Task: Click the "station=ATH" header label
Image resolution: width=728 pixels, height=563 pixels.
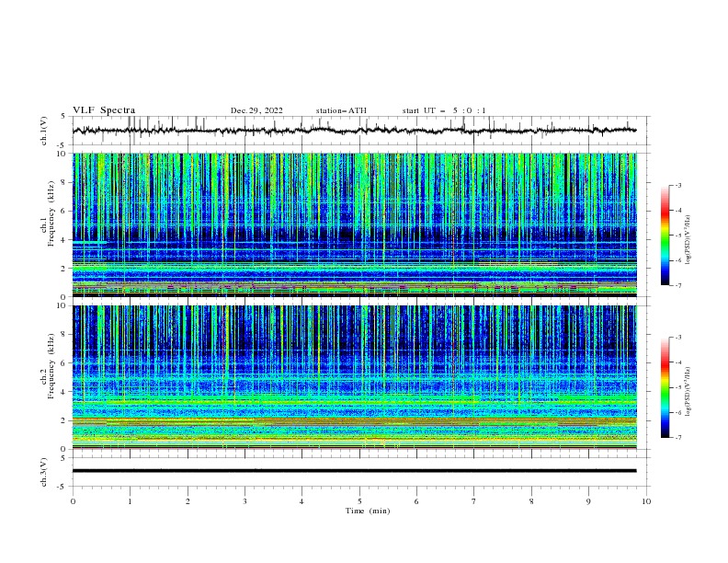Action: coord(341,110)
